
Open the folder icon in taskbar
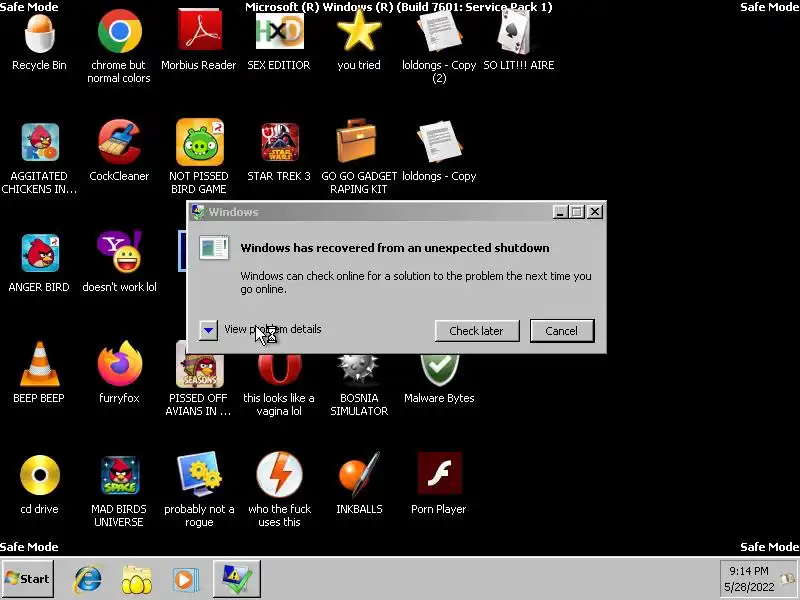pyautogui.click(x=136, y=580)
